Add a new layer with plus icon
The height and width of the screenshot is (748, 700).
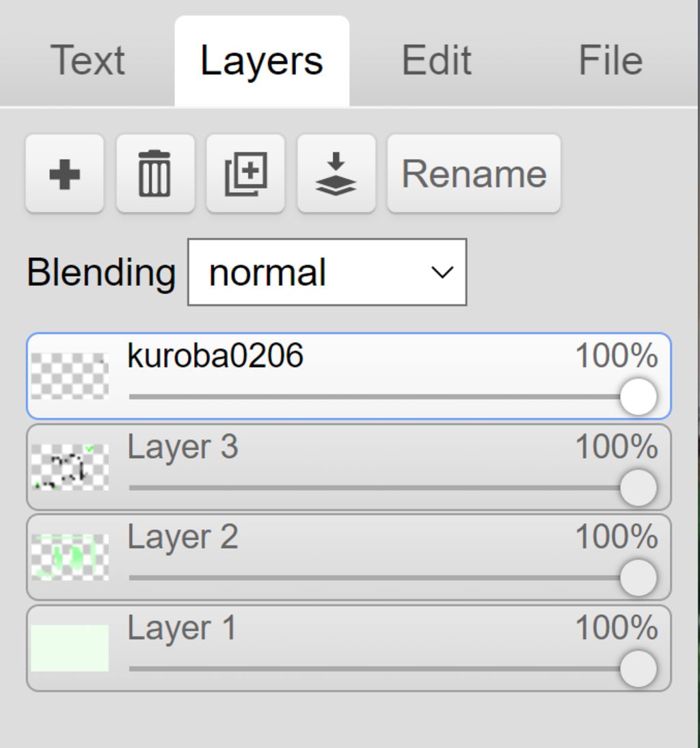coord(65,174)
